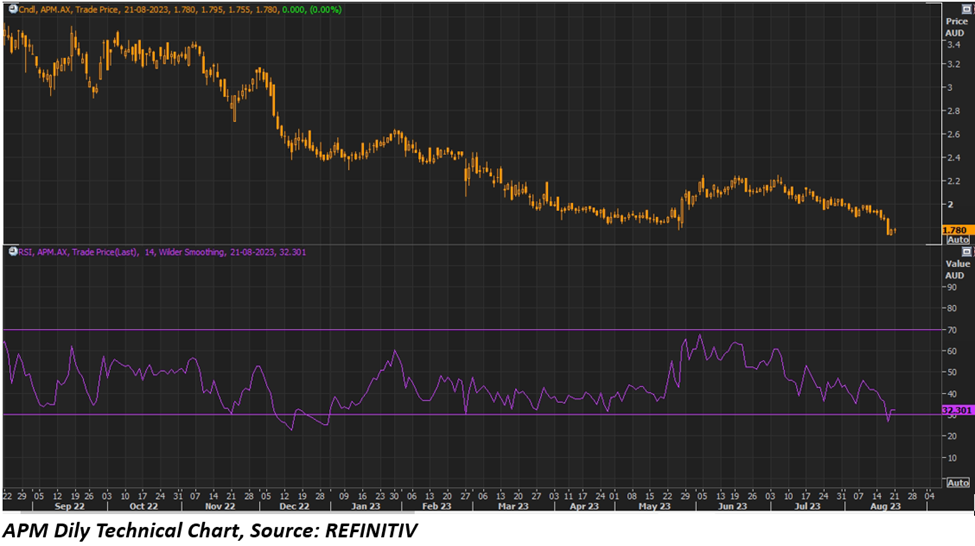Click the Price AUD axis header
Viewport: 975px width, 546px height.
[x=956, y=26]
